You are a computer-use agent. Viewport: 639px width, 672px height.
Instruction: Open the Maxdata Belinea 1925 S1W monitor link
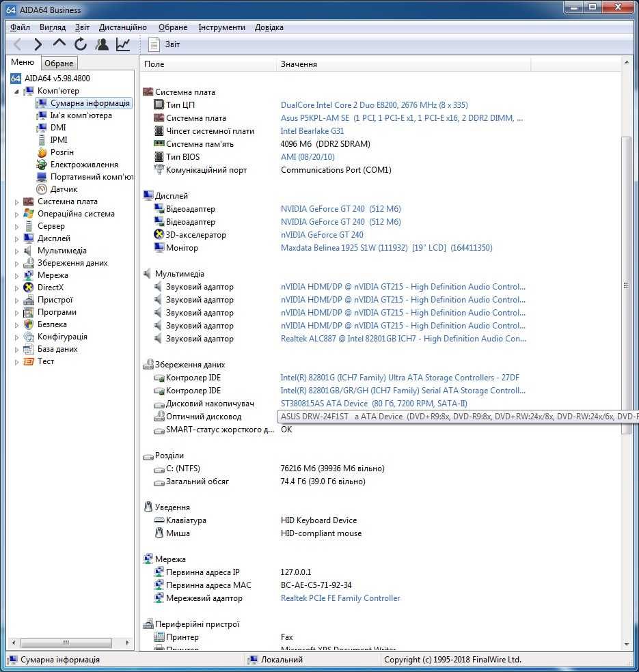(386, 248)
